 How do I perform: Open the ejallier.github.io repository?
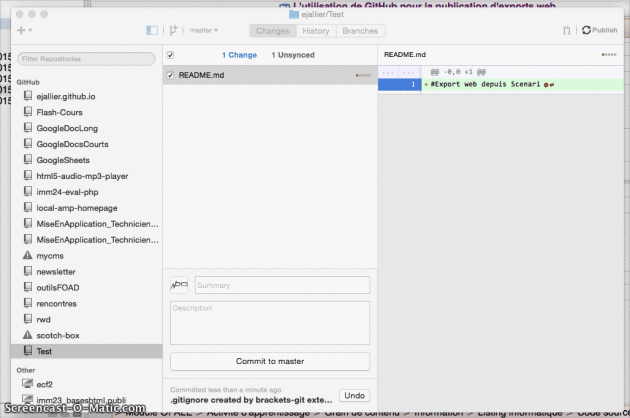click(66, 96)
